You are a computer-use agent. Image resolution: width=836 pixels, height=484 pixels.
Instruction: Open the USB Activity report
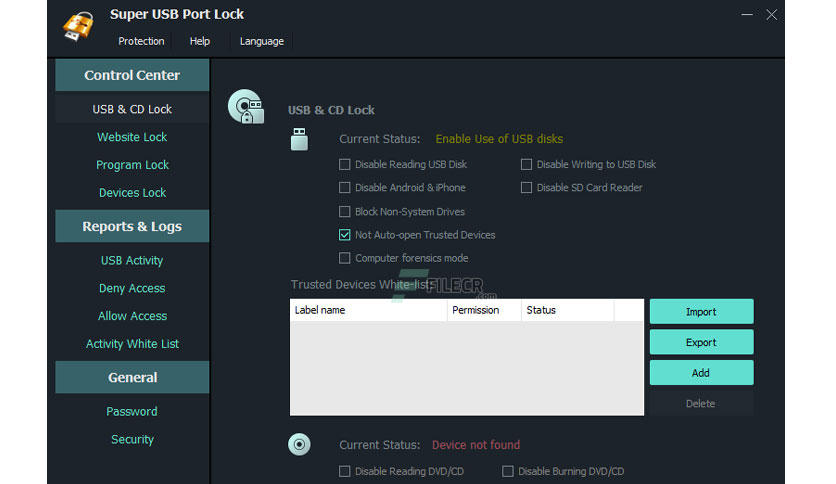pos(132,261)
